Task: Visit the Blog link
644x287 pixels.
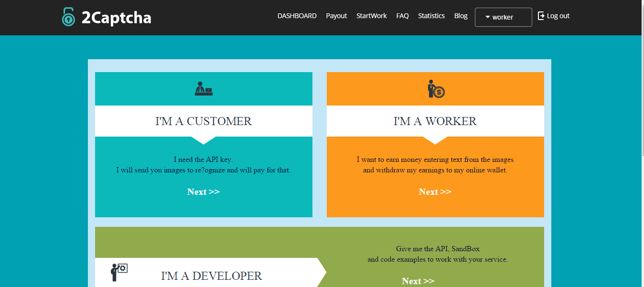Action: point(461,16)
